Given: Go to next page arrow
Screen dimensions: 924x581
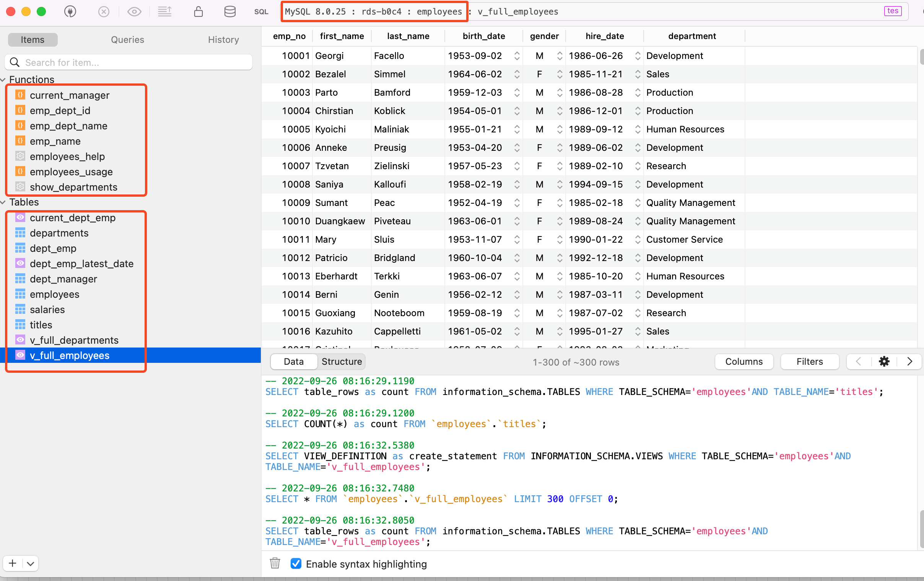Looking at the screenshot, I should tap(909, 361).
